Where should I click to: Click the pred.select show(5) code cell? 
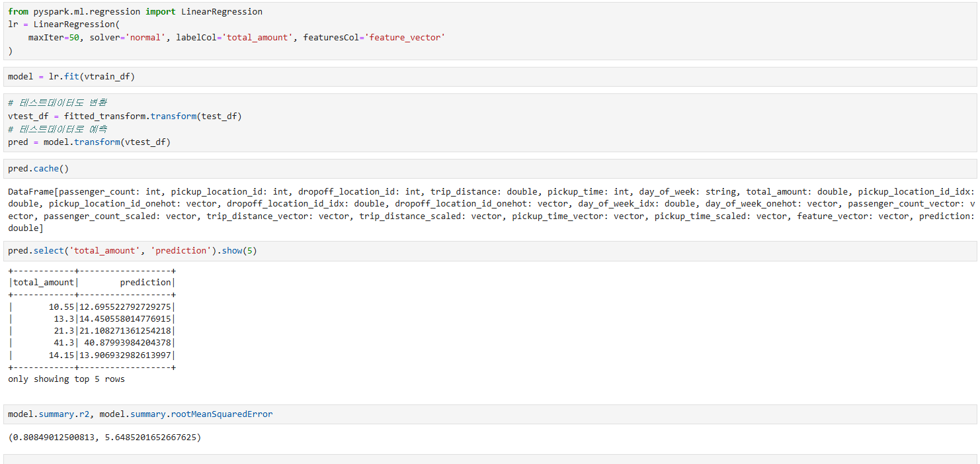(x=490, y=251)
